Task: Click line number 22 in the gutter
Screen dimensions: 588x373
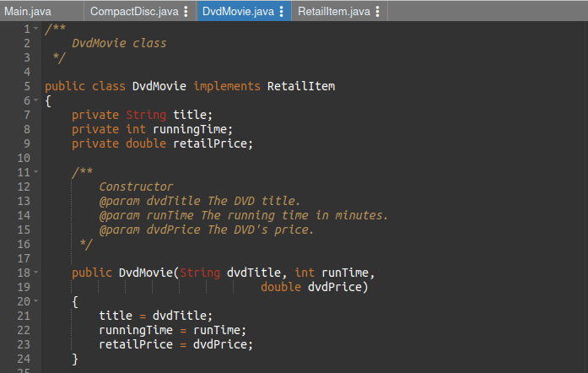Action: (x=23, y=330)
